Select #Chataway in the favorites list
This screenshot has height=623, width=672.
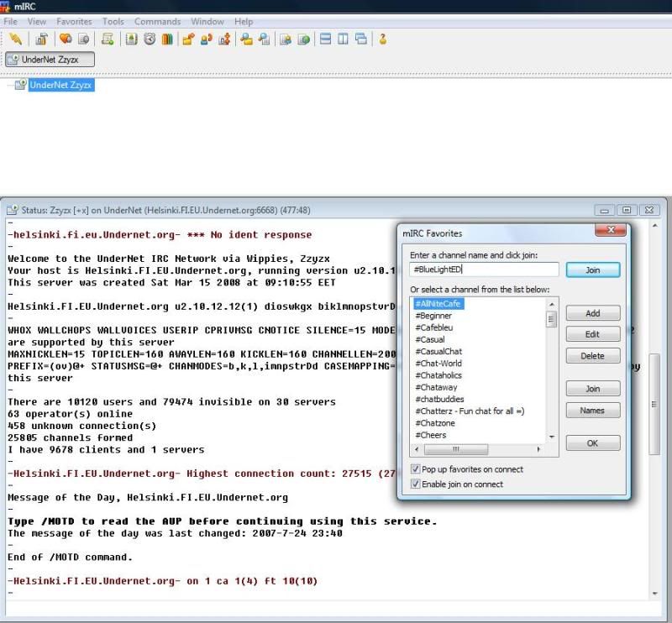(436, 387)
